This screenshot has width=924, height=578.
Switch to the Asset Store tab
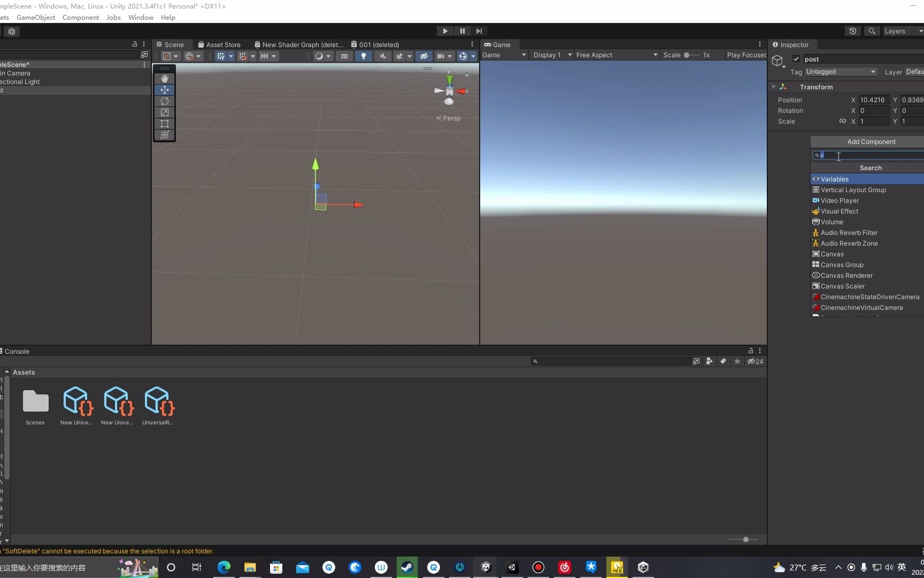pyautogui.click(x=219, y=44)
